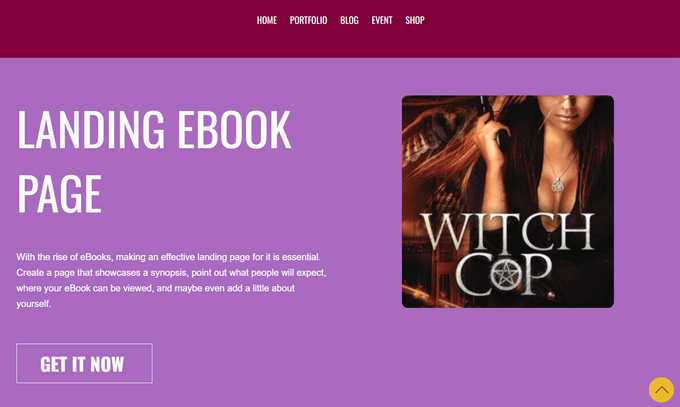Click the COP lettering on the cover
Screen dimensions: 680x407
click(504, 276)
